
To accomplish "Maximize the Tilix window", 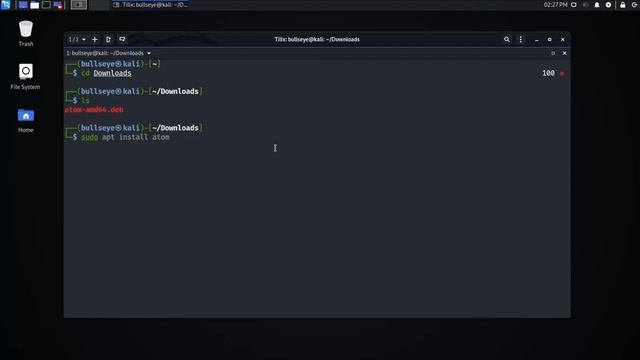I will click(549, 40).
